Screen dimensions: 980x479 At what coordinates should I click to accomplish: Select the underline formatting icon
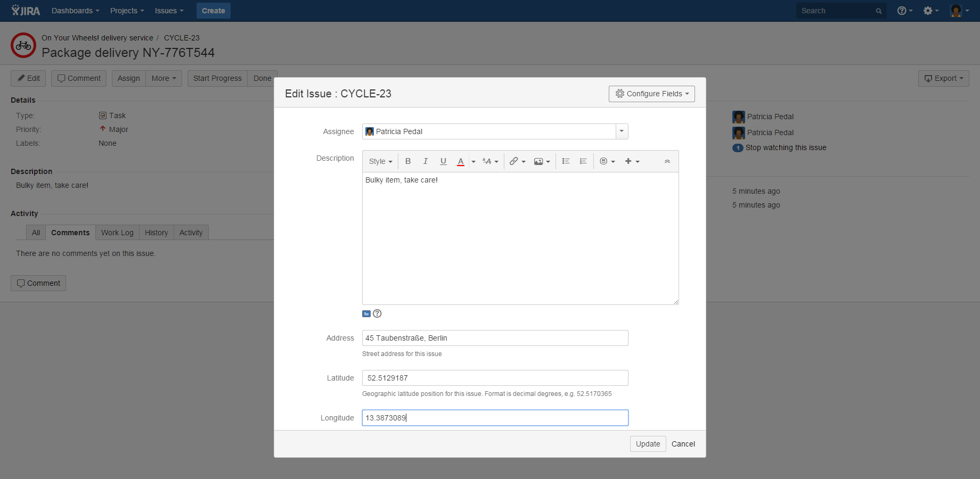443,161
